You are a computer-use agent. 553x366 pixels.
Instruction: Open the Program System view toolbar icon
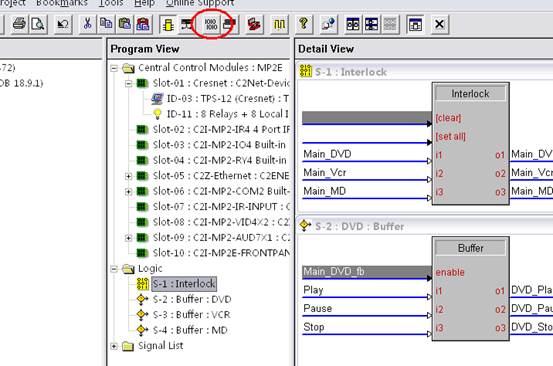click(x=186, y=24)
